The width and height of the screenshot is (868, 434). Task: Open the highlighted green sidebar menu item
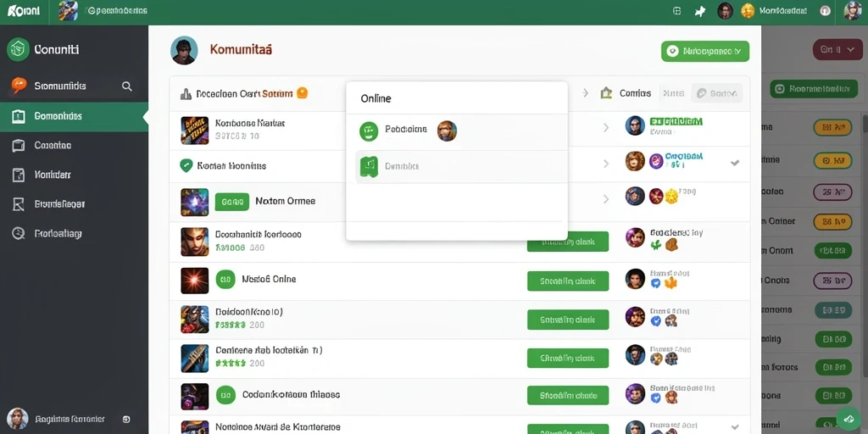tap(75, 116)
